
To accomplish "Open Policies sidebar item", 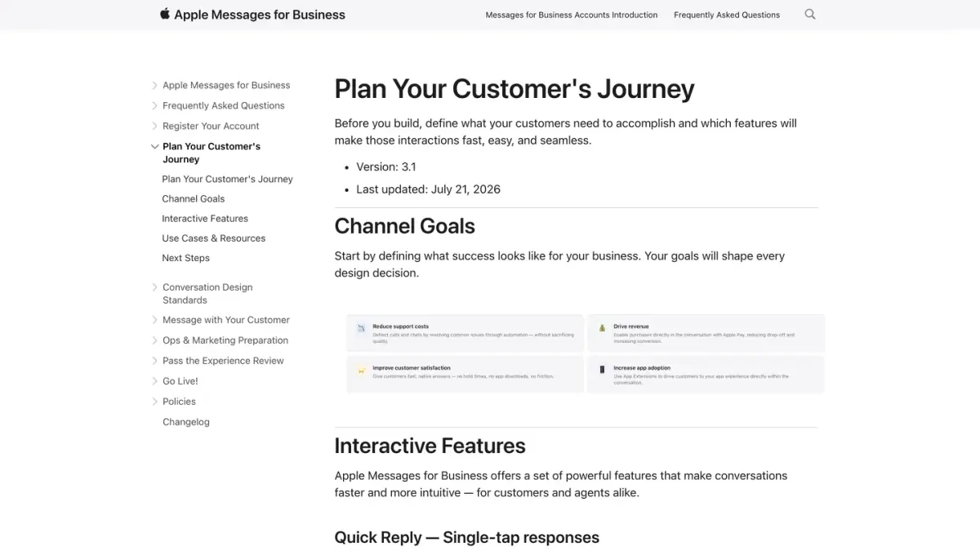I will (x=179, y=402).
